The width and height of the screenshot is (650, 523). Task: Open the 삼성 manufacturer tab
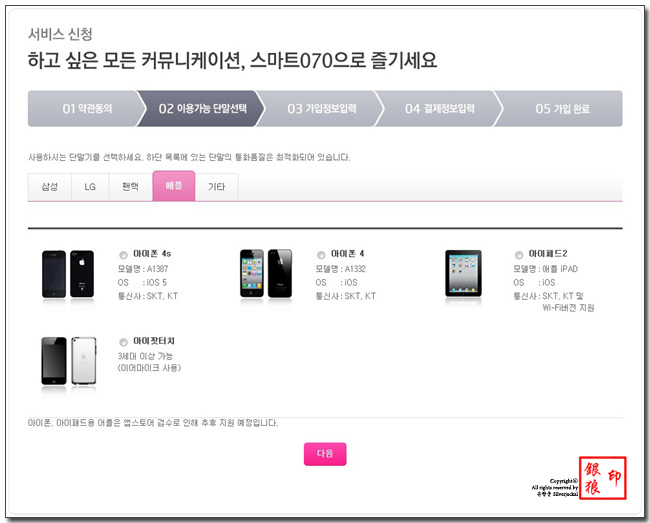click(x=50, y=187)
